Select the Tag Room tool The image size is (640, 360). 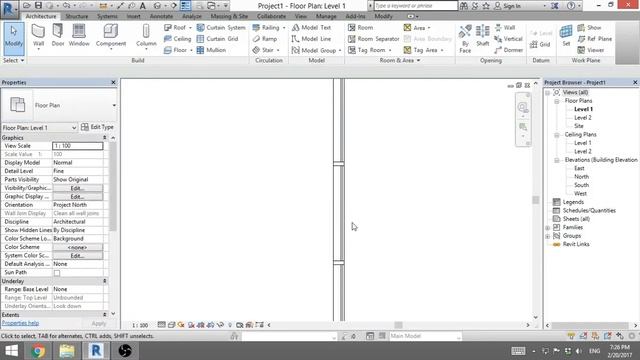pyautogui.click(x=369, y=50)
